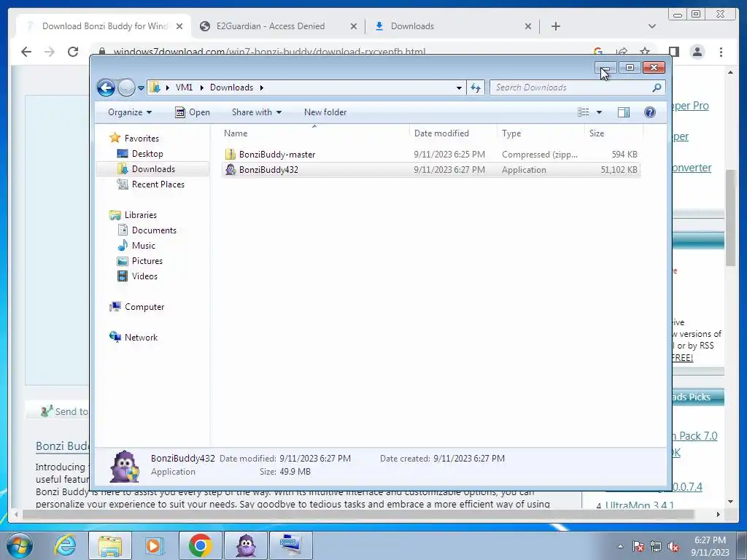Viewport: 747px width, 560px height.
Task: Switch to the E2Guardian Access Denied tab
Action: point(271,26)
